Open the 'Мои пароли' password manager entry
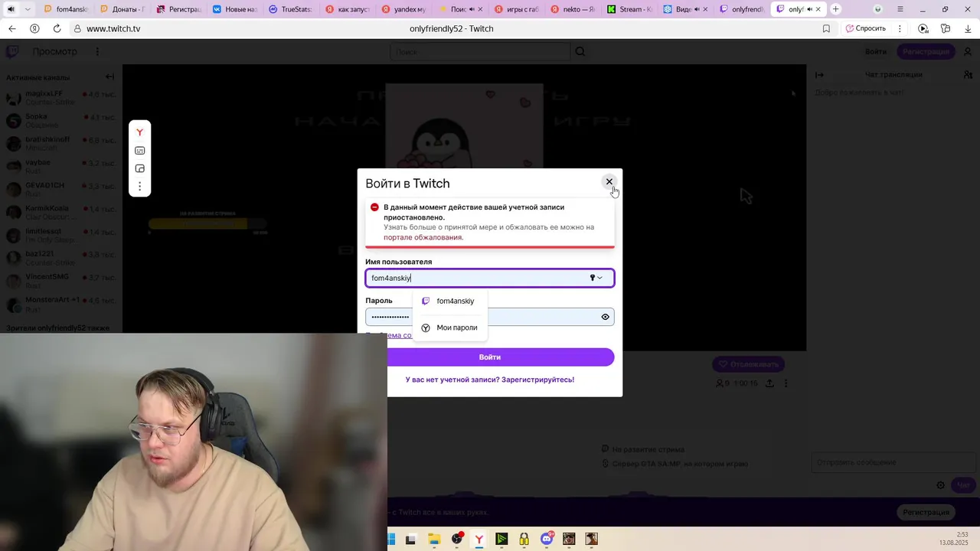Image resolution: width=980 pixels, height=551 pixels. coord(449,328)
